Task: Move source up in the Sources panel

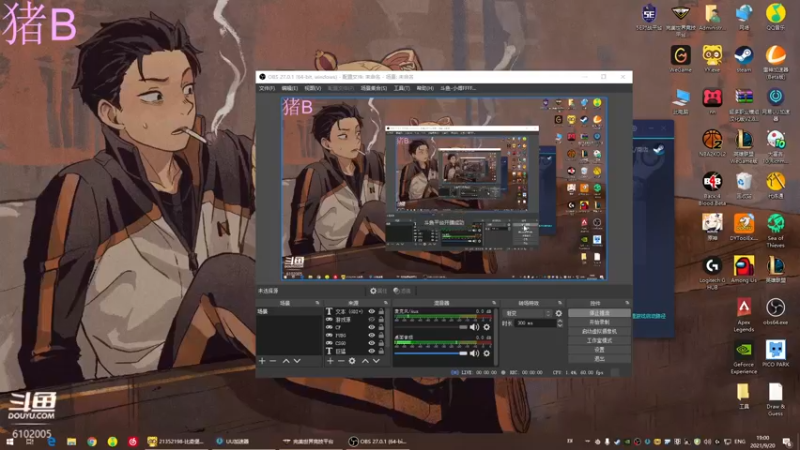Action: click(x=365, y=361)
